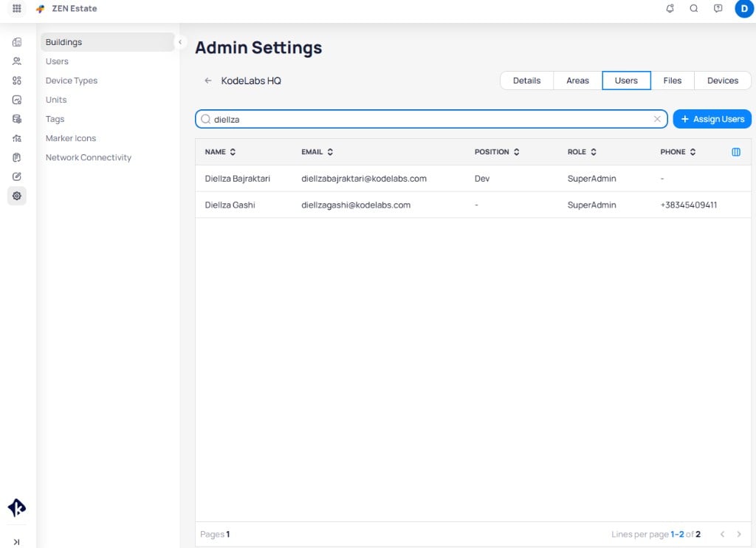Go to previous page chevron
Viewport: 756px width, 548px height.
[722, 534]
